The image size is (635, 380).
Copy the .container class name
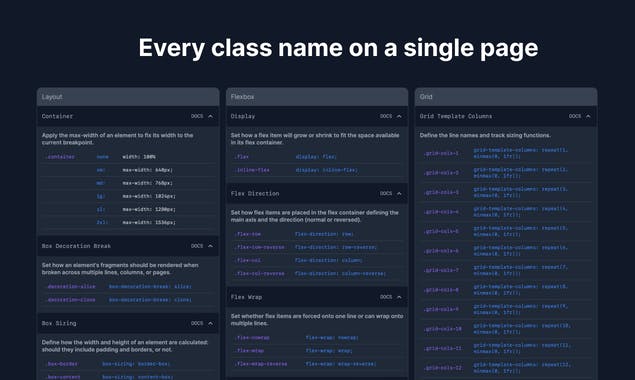tap(60, 157)
